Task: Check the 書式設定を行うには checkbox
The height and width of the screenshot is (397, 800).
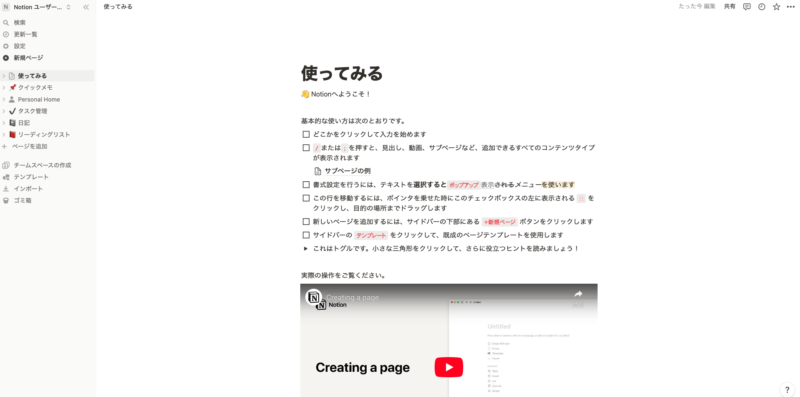Action: click(x=306, y=185)
